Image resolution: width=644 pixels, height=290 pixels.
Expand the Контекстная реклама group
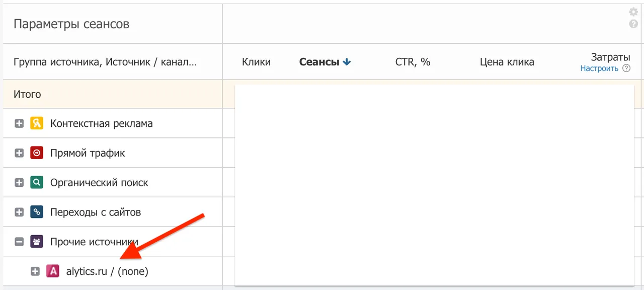[19, 123]
